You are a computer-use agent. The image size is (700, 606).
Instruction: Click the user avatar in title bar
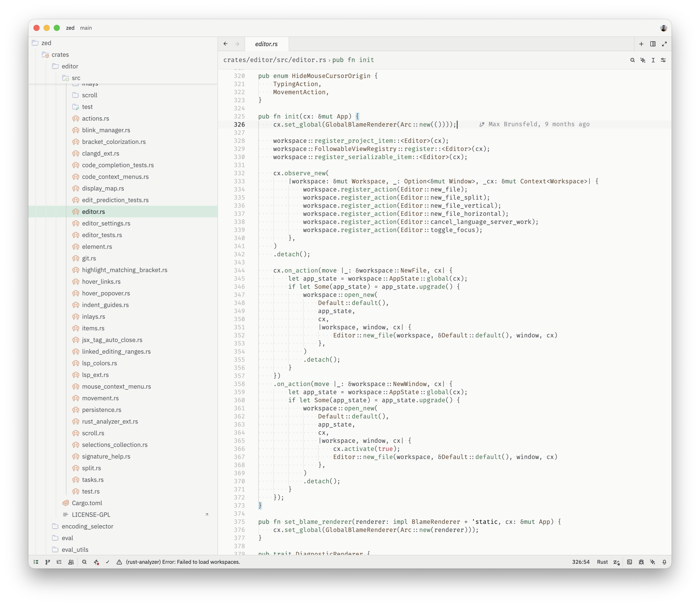(x=664, y=28)
